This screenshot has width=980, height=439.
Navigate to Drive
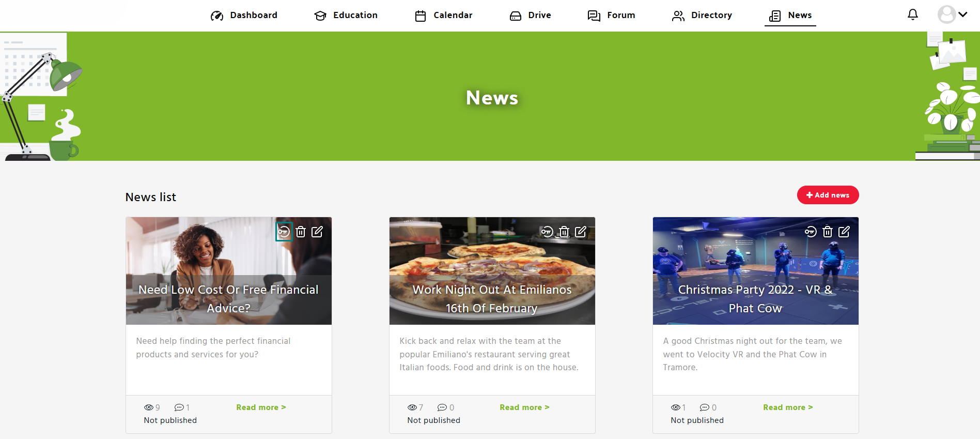point(530,16)
